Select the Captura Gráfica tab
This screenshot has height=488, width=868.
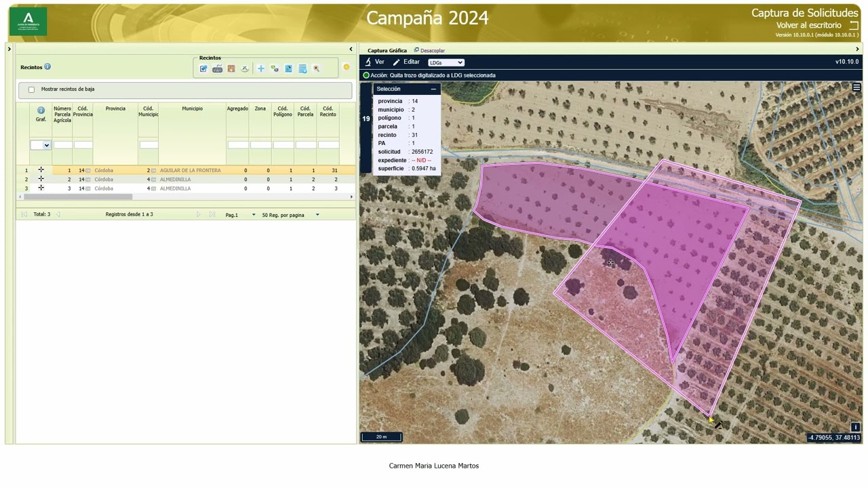(387, 50)
